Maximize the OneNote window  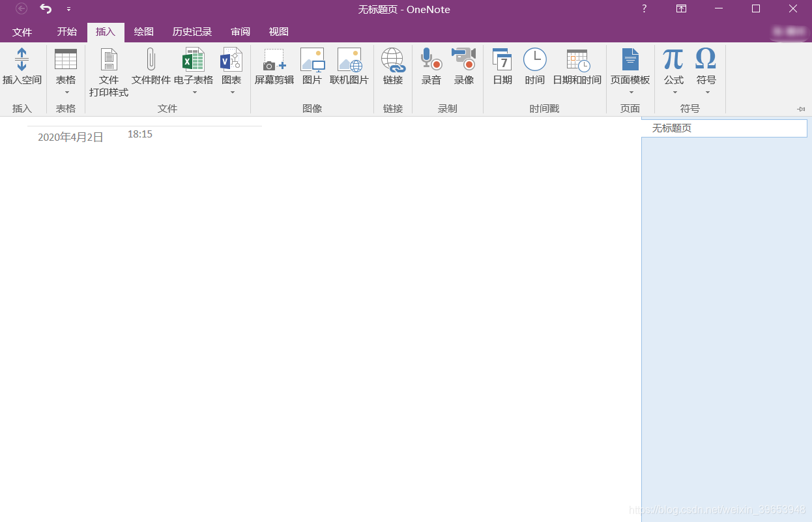[756, 9]
